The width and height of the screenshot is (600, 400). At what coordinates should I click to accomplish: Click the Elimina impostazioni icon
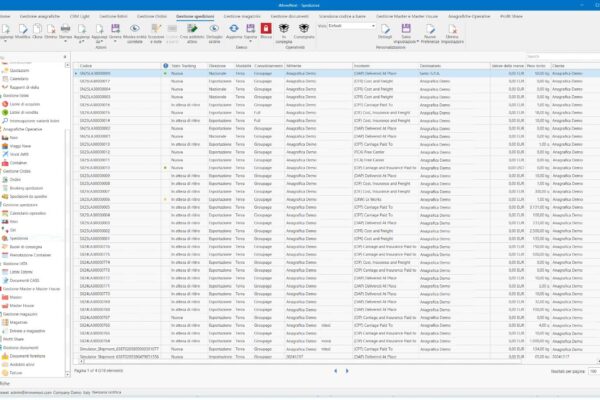[x=452, y=29]
